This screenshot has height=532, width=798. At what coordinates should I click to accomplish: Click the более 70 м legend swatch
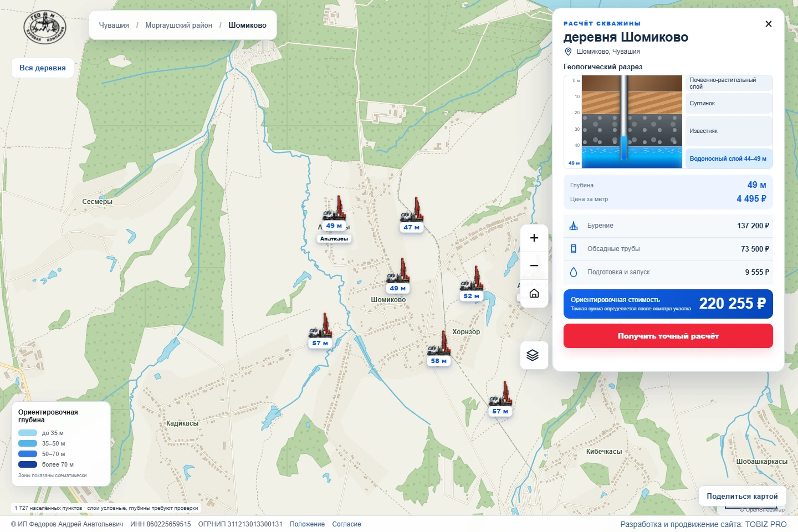28,464
